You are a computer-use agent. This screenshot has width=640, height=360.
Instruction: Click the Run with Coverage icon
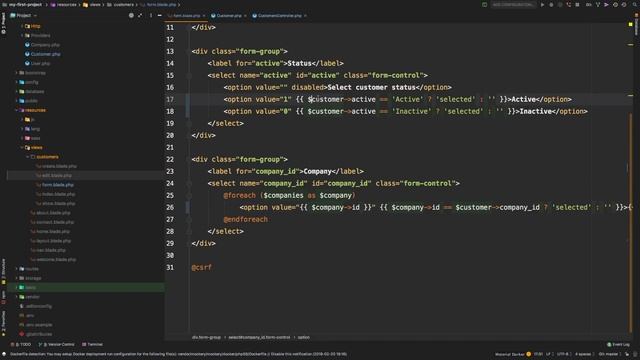coord(560,5)
